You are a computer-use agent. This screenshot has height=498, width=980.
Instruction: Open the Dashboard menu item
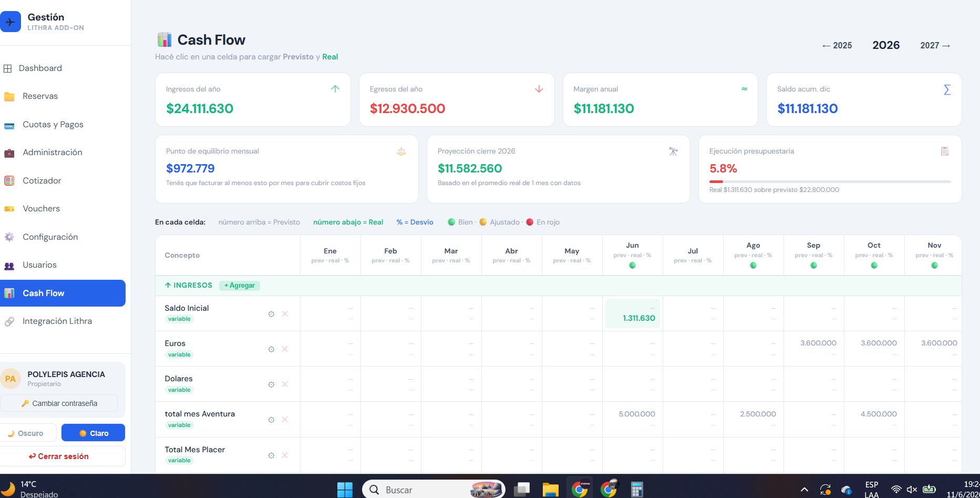40,68
